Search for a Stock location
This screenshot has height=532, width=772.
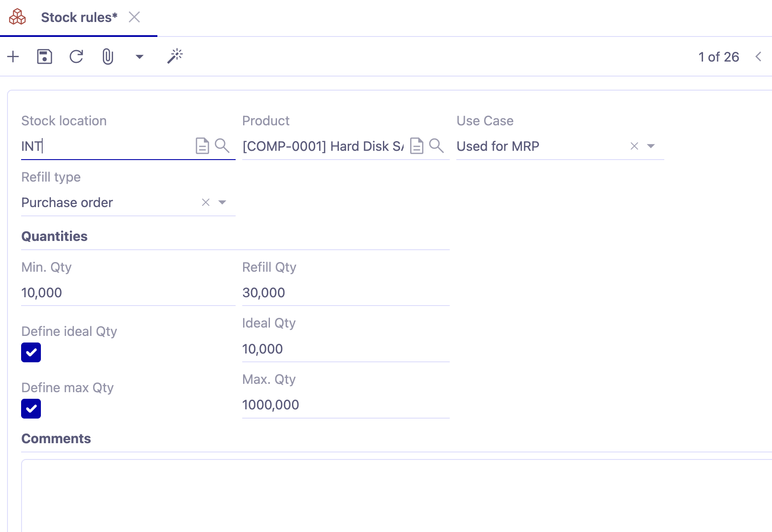(223, 146)
